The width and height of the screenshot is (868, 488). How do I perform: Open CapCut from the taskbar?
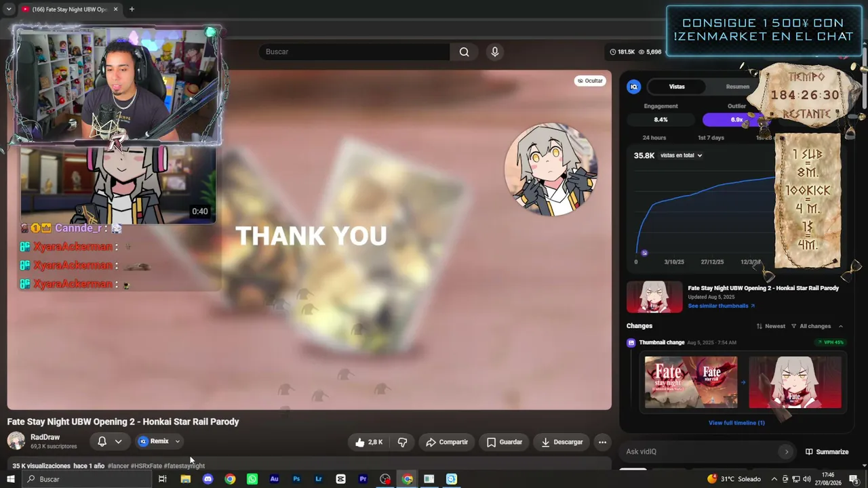pos(340,479)
